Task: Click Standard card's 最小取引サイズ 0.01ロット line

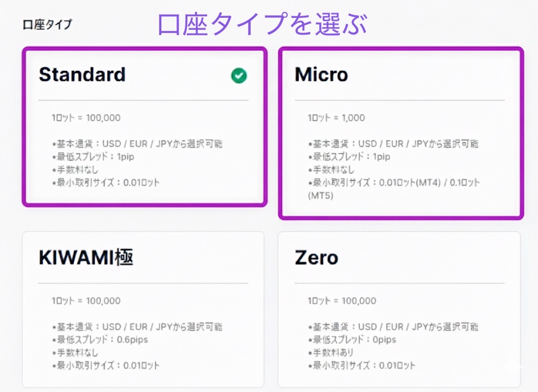Action: tap(106, 183)
